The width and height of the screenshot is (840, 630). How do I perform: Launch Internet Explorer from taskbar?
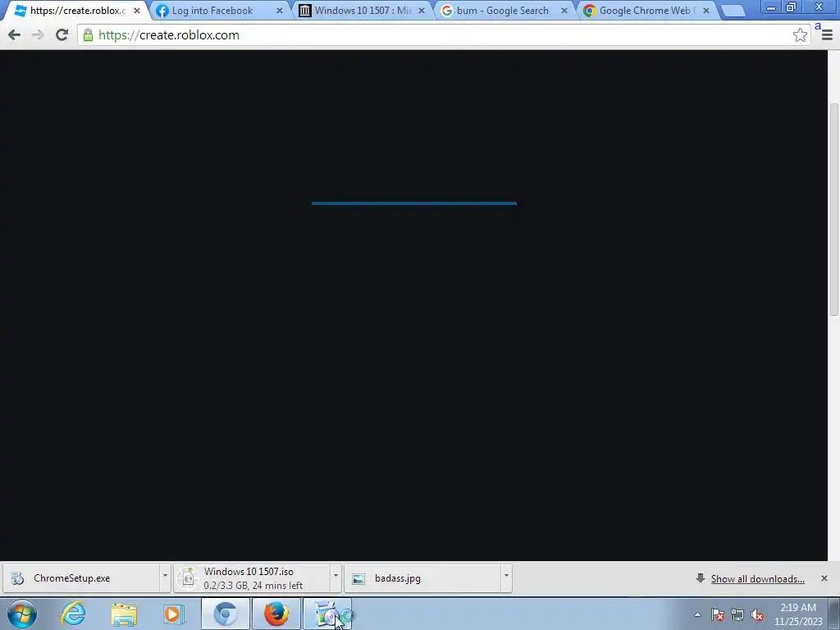(x=73, y=614)
